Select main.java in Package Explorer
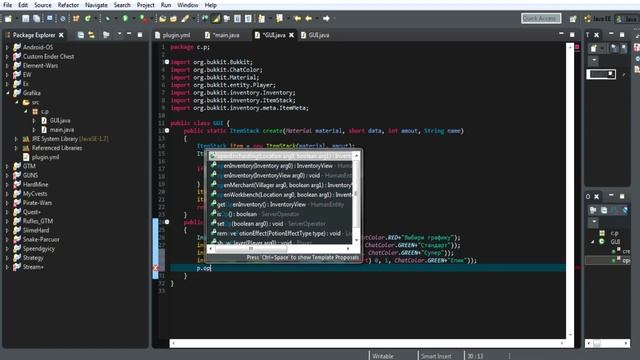This screenshot has height=360, width=640. tap(62, 130)
